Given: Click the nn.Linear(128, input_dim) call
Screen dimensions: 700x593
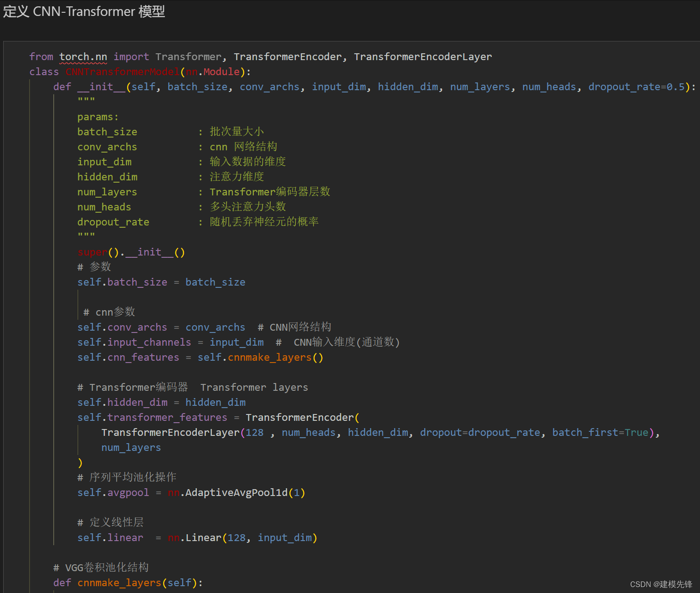Looking at the screenshot, I should [242, 538].
